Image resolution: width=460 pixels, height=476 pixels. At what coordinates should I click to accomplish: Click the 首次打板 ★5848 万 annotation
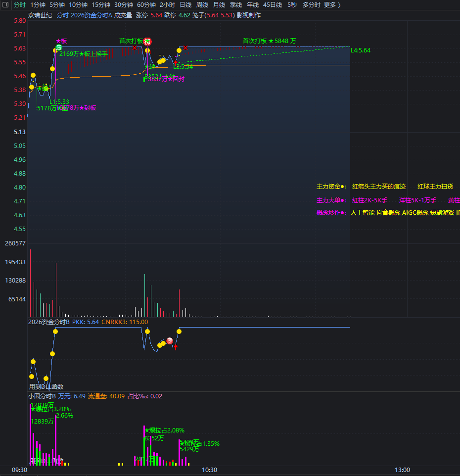pos(270,41)
